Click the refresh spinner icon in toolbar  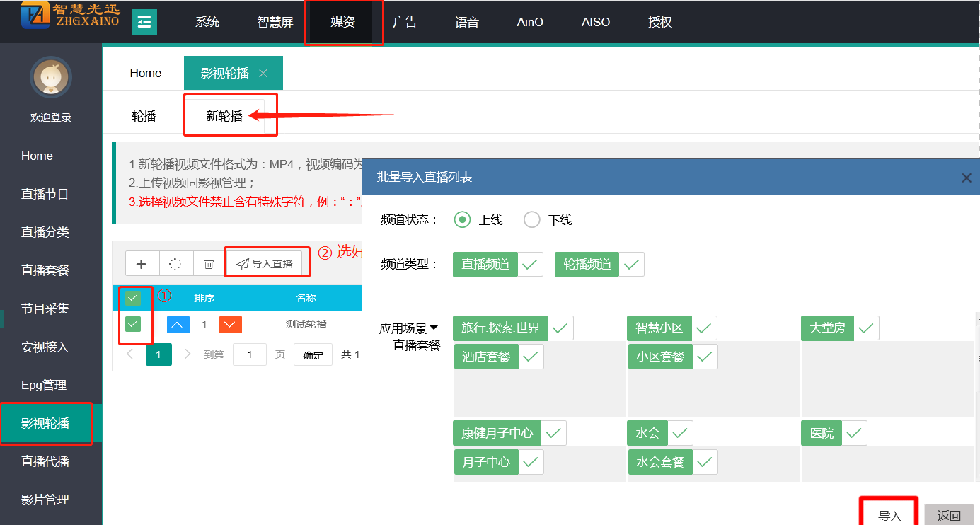175,264
